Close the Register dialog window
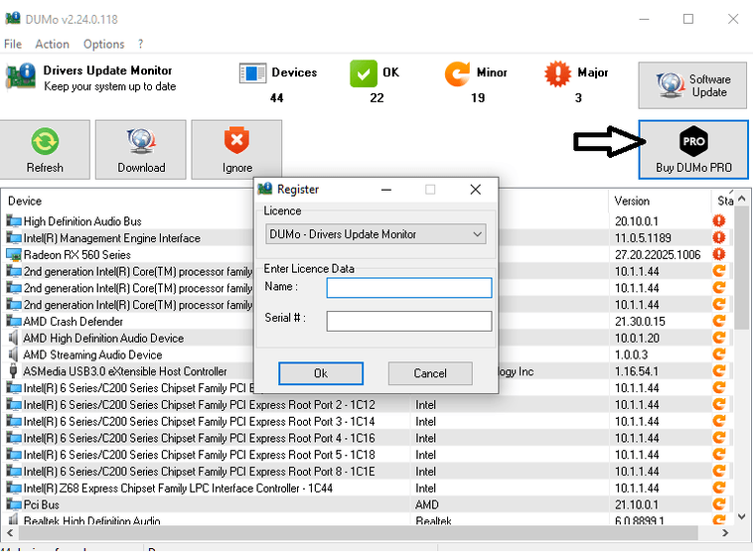753x560 pixels. 476,190
